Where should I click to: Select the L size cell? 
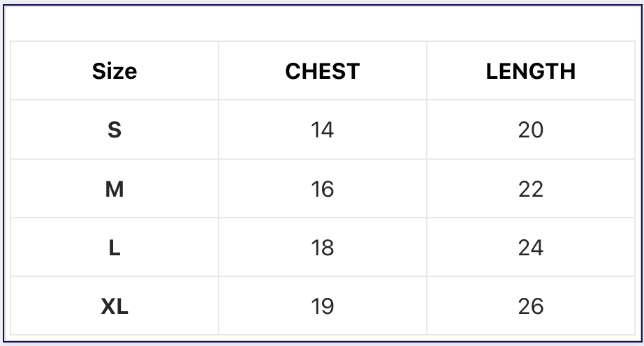pos(115,247)
